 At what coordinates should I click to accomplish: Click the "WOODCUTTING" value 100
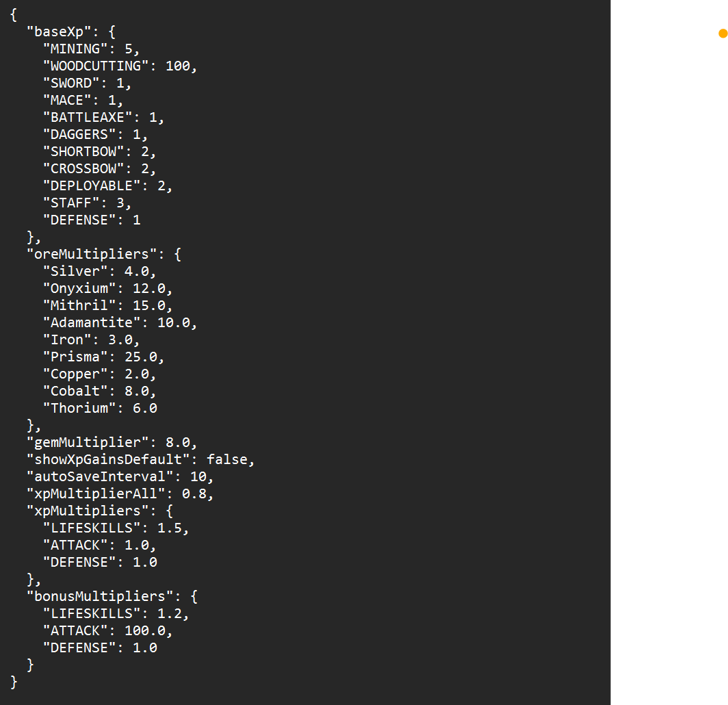click(x=181, y=66)
